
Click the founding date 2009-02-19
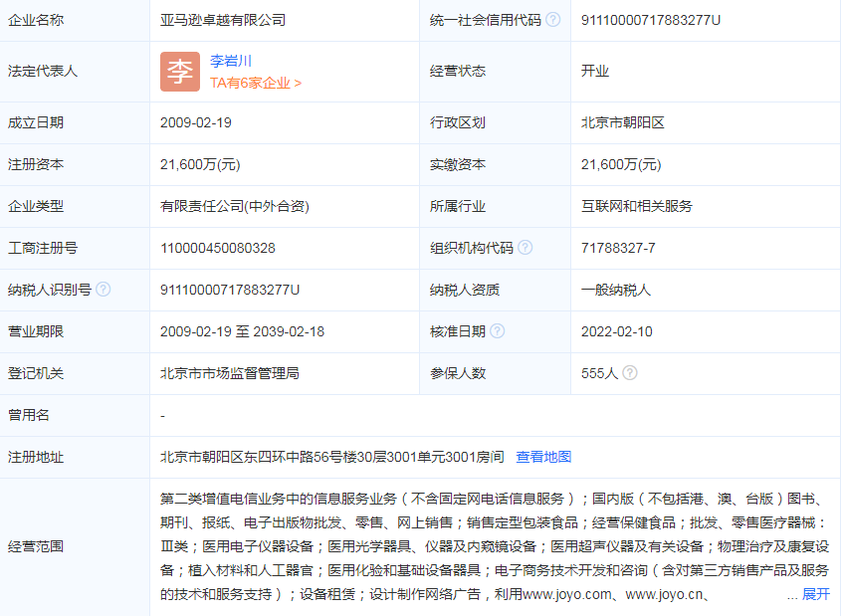tap(196, 122)
